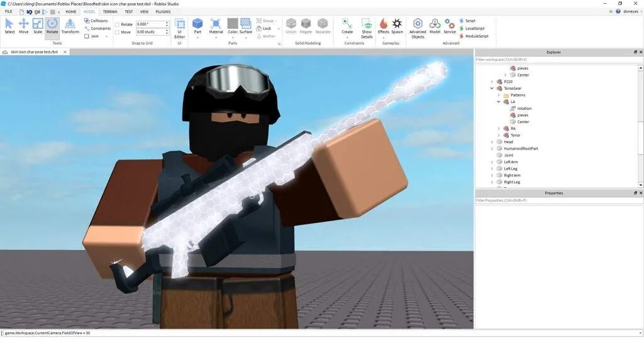This screenshot has width=644, height=348.
Task: Insert a Model from the Advanced group
Action: (x=435, y=26)
